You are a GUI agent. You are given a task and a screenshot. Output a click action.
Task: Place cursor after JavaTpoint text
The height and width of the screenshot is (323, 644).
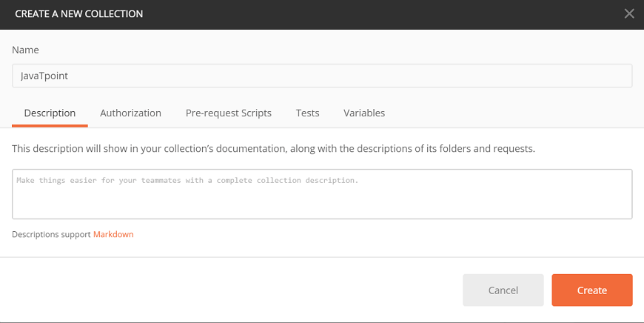(69, 76)
